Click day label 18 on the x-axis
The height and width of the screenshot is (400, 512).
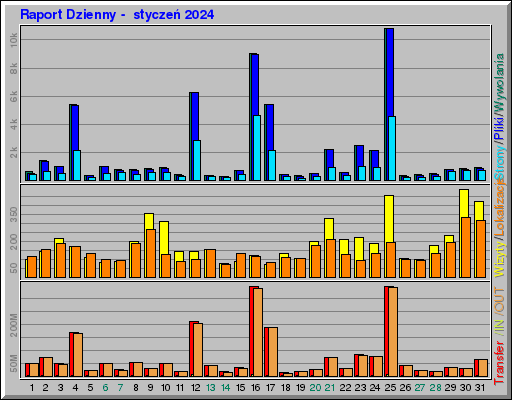pos(286,388)
